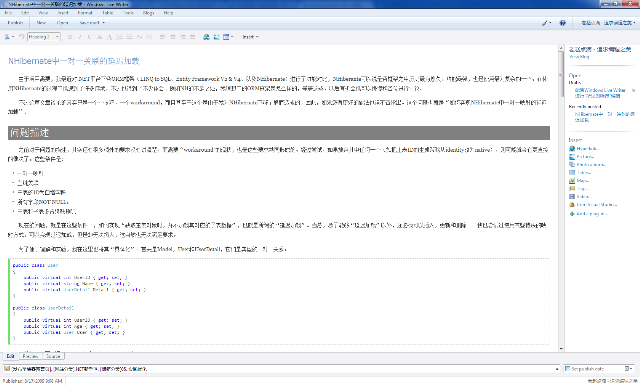Open the blog account selector dropdown at top right
Image resolution: width=640 pixels, height=385 pixels.
point(608,23)
